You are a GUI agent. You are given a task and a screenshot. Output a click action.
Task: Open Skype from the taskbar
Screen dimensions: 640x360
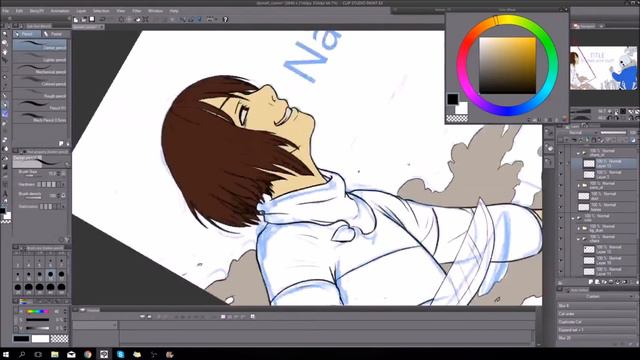click(120, 354)
